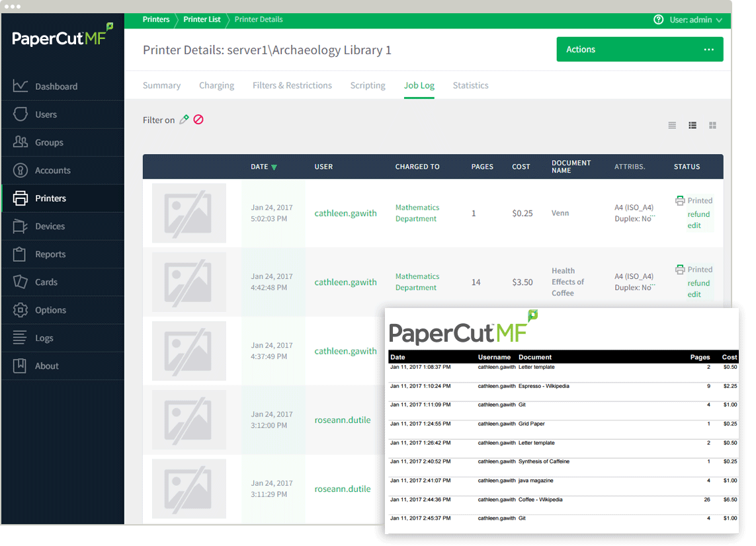Open the Scripting tab
This screenshot has width=756, height=546.
click(368, 85)
